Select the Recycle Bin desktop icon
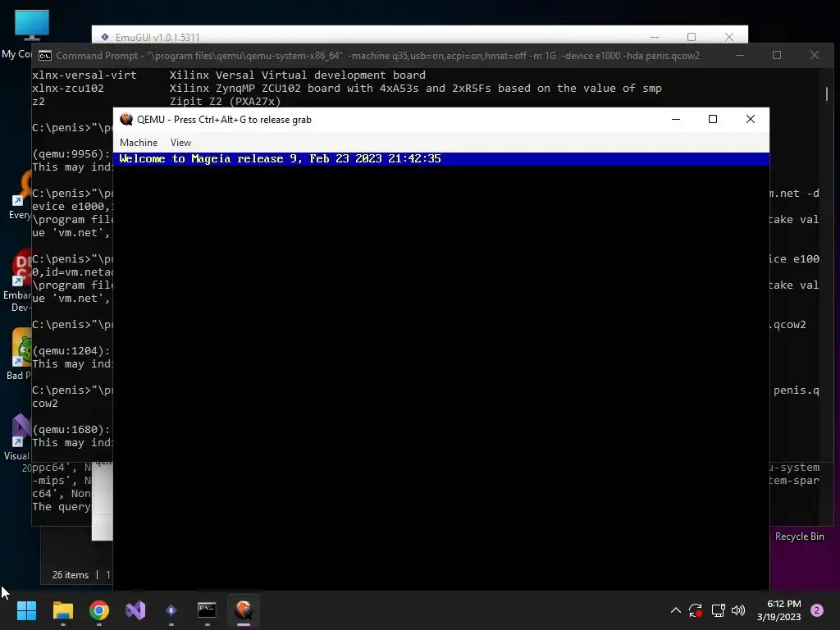This screenshot has height=630, width=840. [799, 536]
